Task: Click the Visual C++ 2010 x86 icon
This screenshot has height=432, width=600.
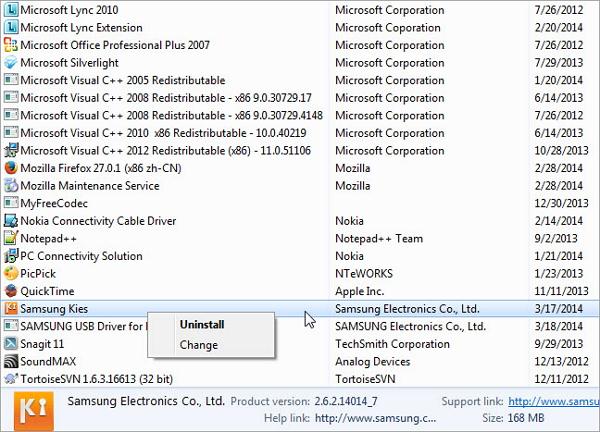Action: click(11, 133)
